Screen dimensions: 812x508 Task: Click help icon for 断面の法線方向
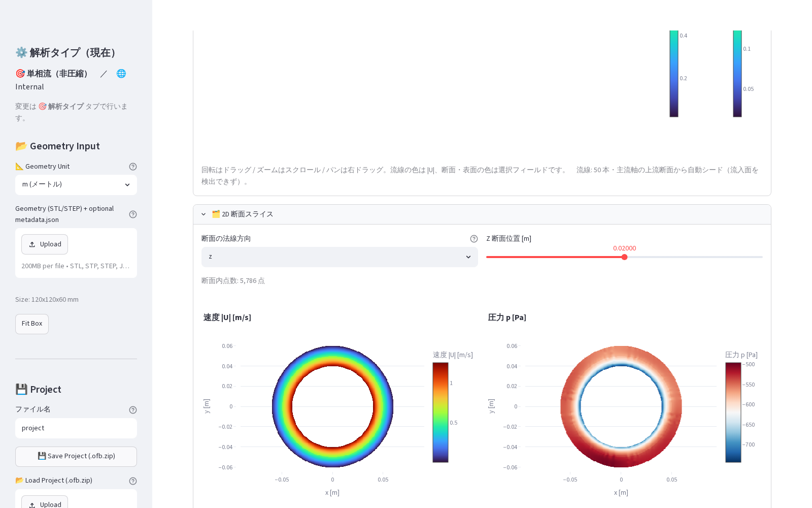474,239
